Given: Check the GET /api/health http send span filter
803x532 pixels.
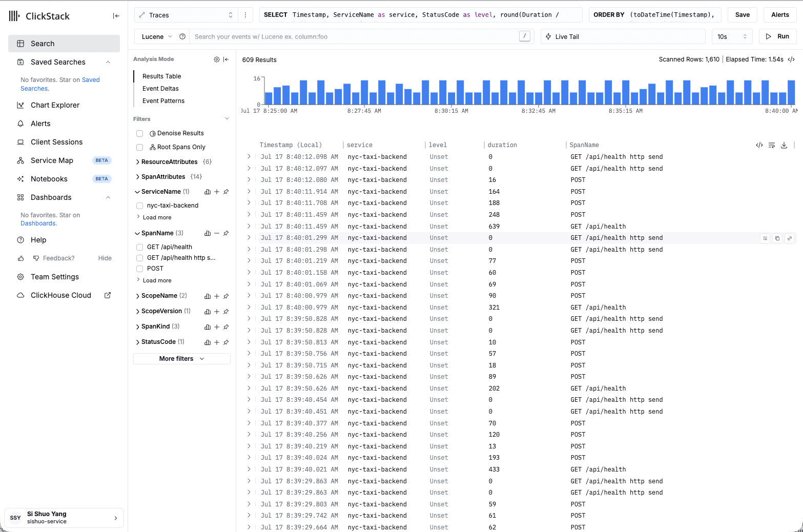Looking at the screenshot, I should (x=139, y=258).
